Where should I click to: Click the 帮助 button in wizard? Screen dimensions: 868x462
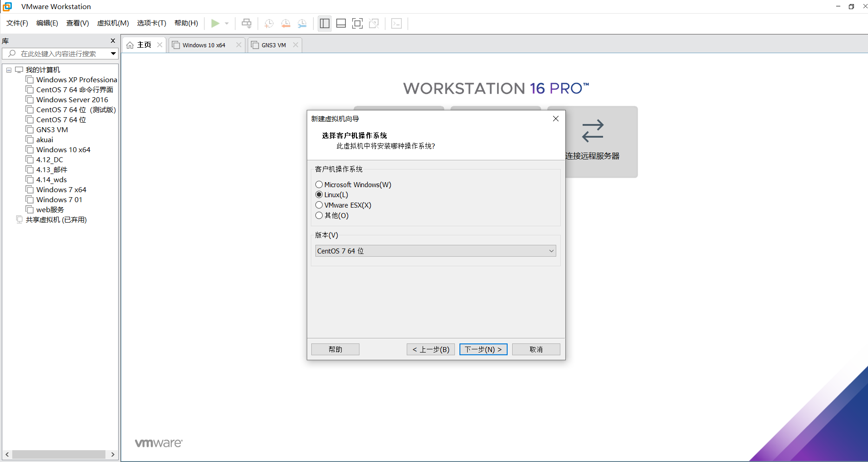(x=335, y=349)
